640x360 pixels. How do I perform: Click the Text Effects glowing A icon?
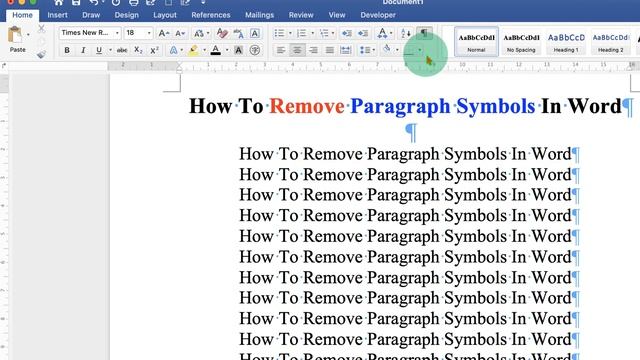pos(173,50)
